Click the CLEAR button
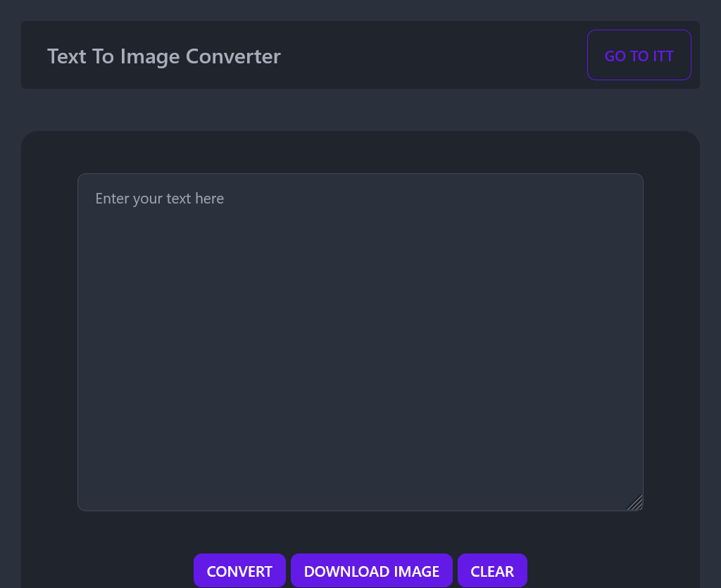The image size is (721, 588). [x=492, y=570]
